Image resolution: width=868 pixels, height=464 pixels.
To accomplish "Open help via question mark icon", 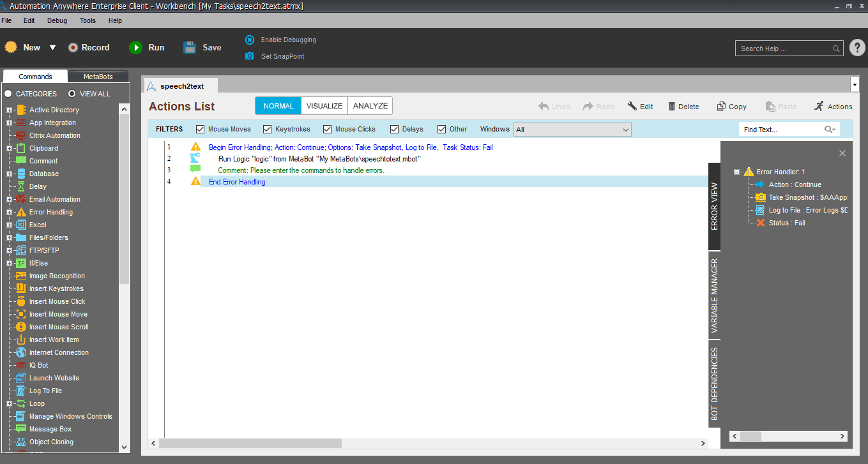I will [x=857, y=48].
